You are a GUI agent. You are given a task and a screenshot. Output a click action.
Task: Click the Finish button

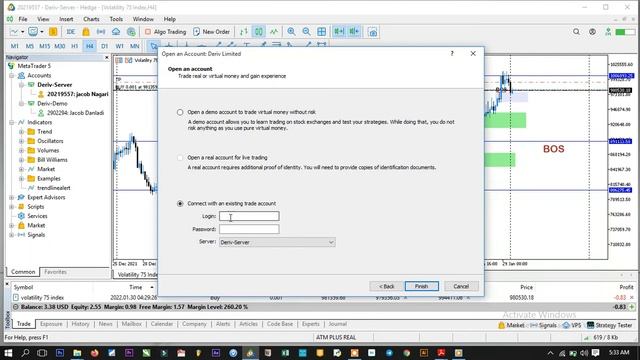point(422,286)
